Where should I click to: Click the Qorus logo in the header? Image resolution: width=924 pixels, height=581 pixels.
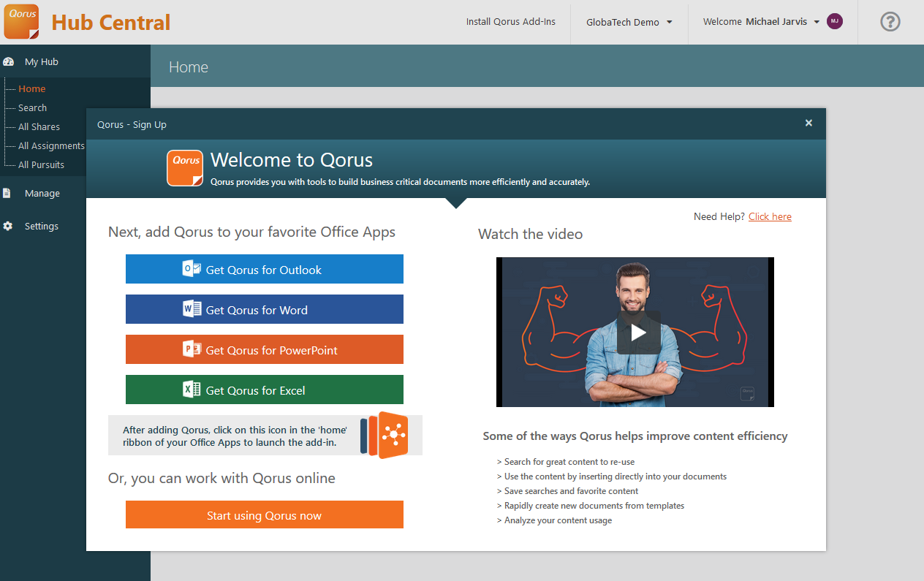click(x=21, y=22)
